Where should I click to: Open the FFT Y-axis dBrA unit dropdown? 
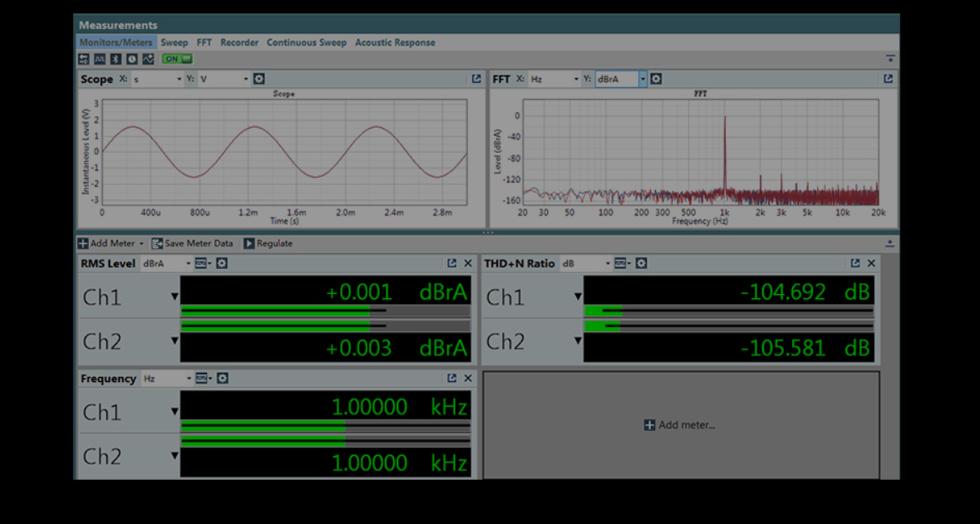point(643,79)
